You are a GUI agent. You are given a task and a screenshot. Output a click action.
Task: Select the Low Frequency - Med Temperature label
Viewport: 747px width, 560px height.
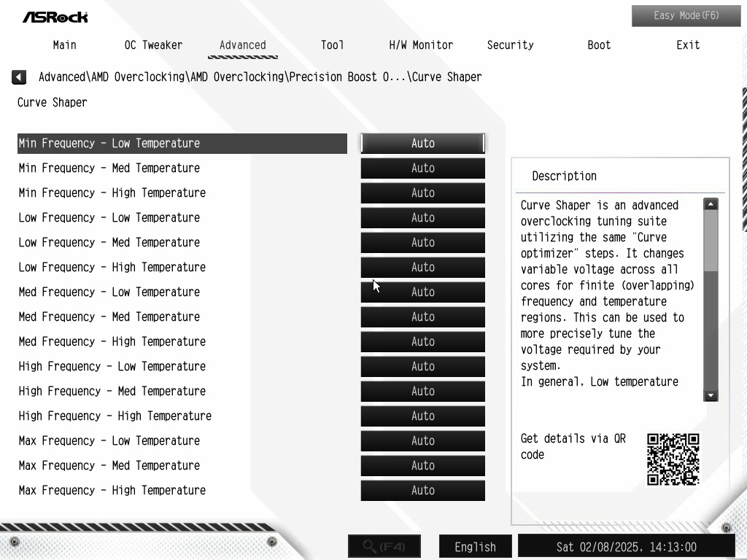(x=109, y=242)
